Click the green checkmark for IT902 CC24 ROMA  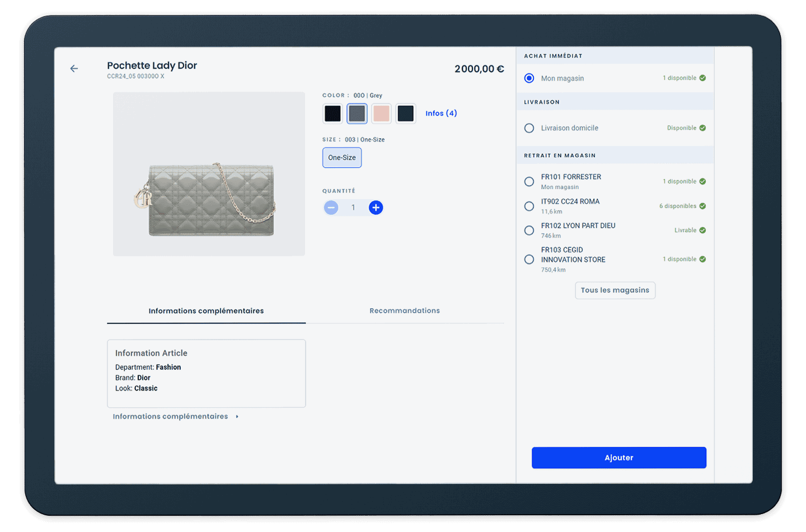pyautogui.click(x=702, y=206)
